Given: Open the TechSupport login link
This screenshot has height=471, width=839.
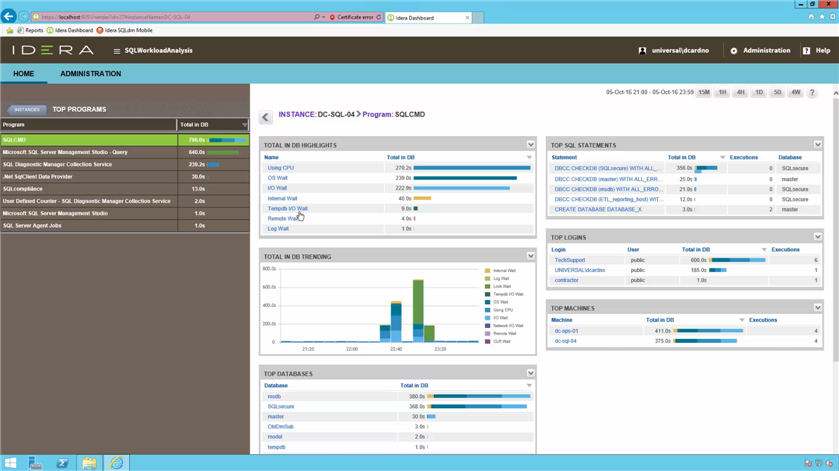Looking at the screenshot, I should tap(570, 260).
